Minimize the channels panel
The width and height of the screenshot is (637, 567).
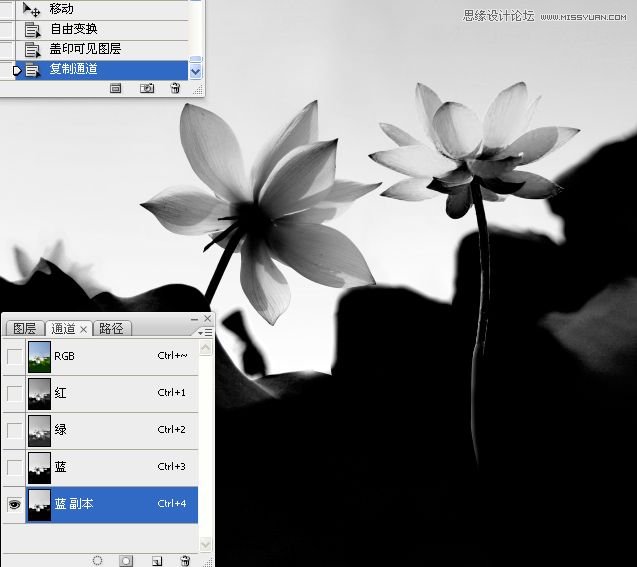pyautogui.click(x=195, y=319)
